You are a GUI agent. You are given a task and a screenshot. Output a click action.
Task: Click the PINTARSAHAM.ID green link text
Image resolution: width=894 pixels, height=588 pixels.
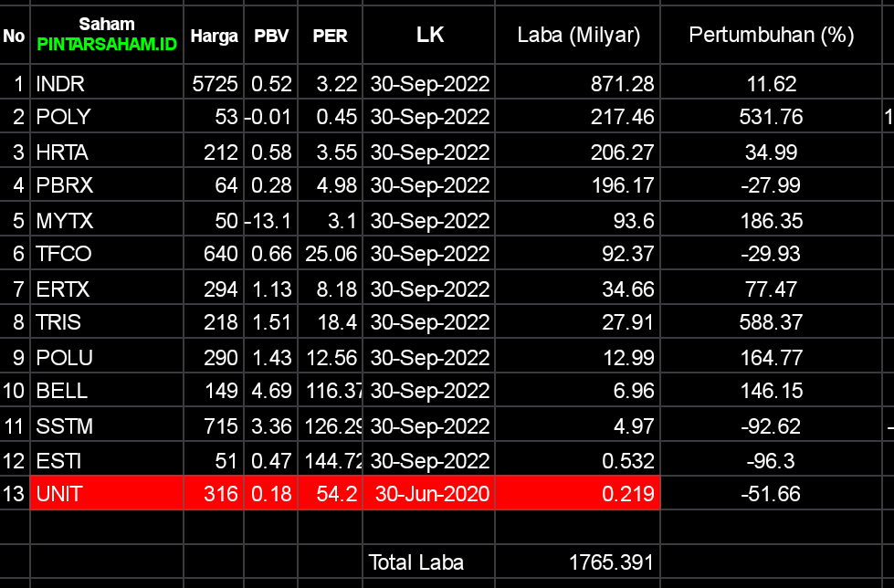coord(107,44)
